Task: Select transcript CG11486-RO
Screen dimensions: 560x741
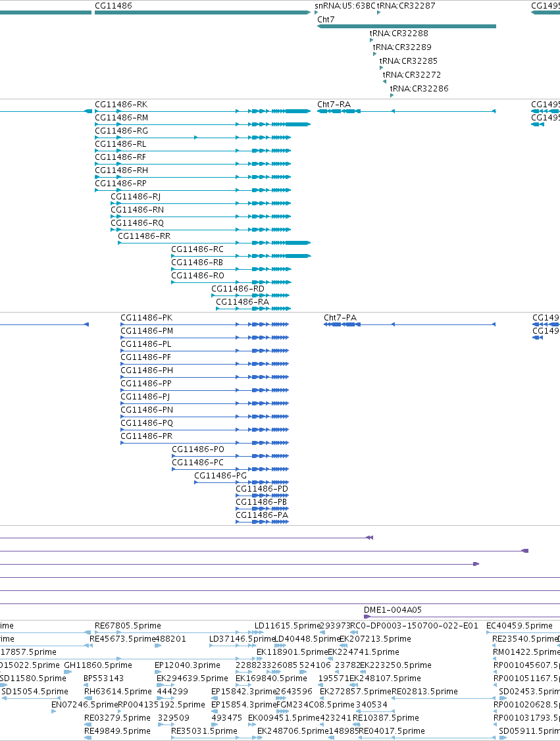Action: pyautogui.click(x=197, y=276)
